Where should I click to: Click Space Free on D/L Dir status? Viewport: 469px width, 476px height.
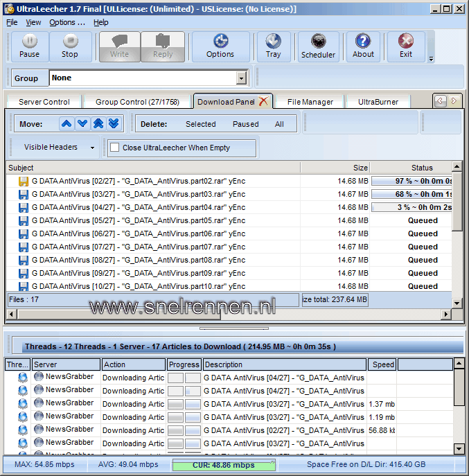(x=366, y=464)
